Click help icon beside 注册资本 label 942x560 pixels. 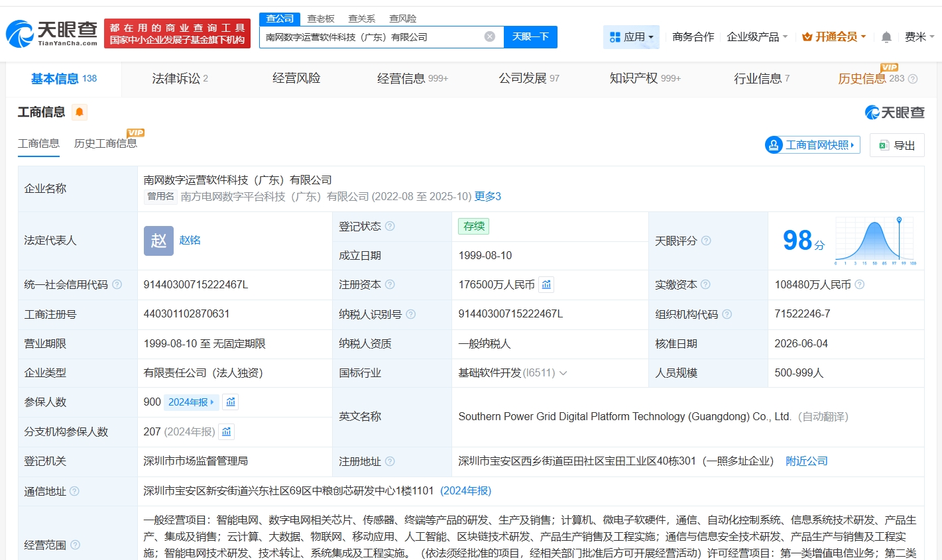tap(390, 284)
